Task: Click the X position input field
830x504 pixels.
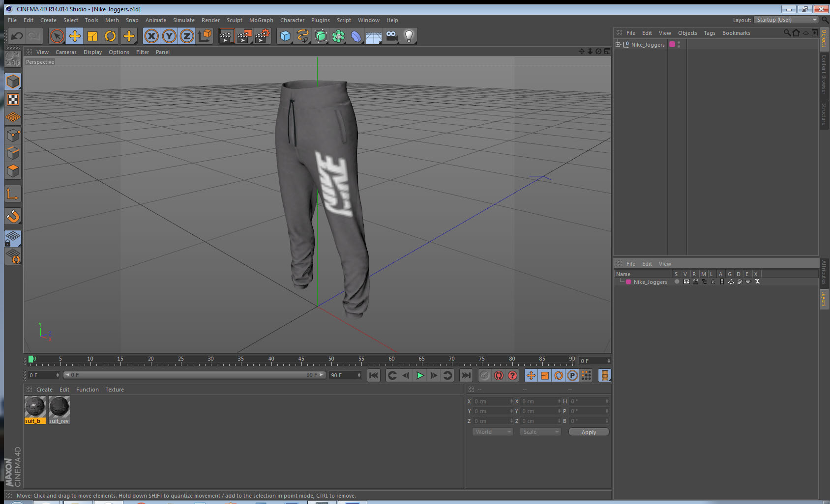Action: (493, 401)
